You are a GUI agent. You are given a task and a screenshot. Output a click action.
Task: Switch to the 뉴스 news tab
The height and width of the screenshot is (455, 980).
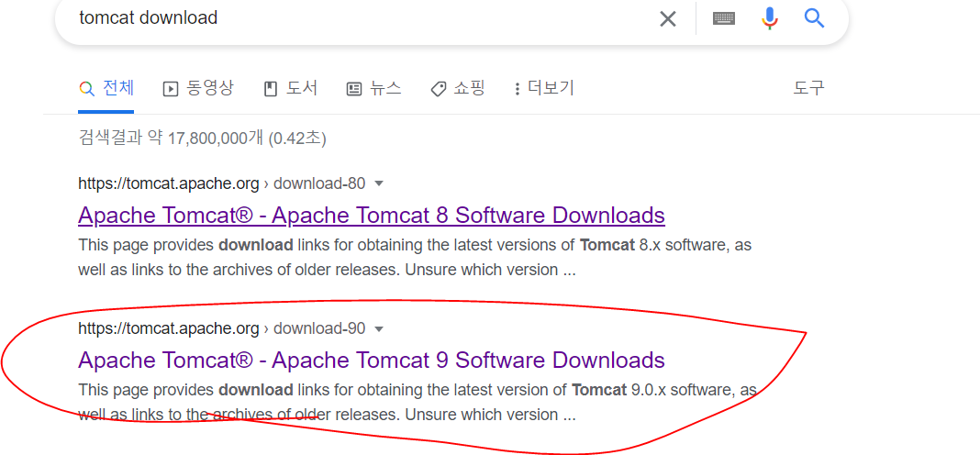point(373,88)
